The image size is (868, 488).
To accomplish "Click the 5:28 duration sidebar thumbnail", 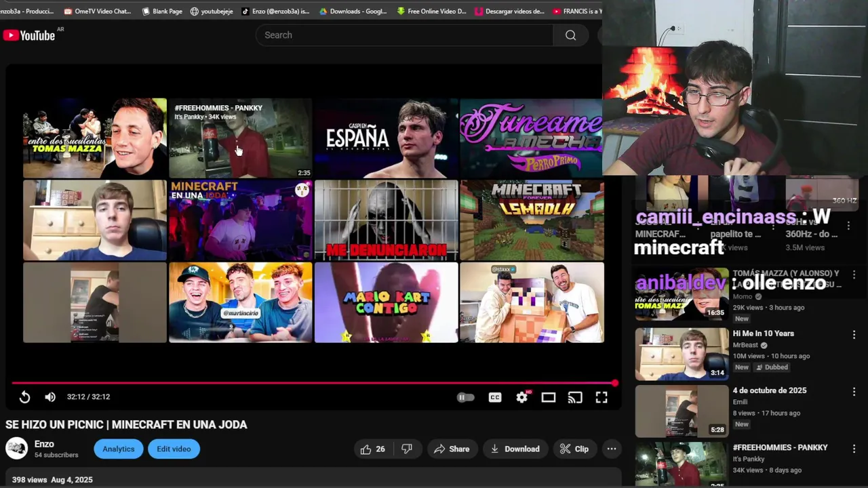I will tap(682, 411).
